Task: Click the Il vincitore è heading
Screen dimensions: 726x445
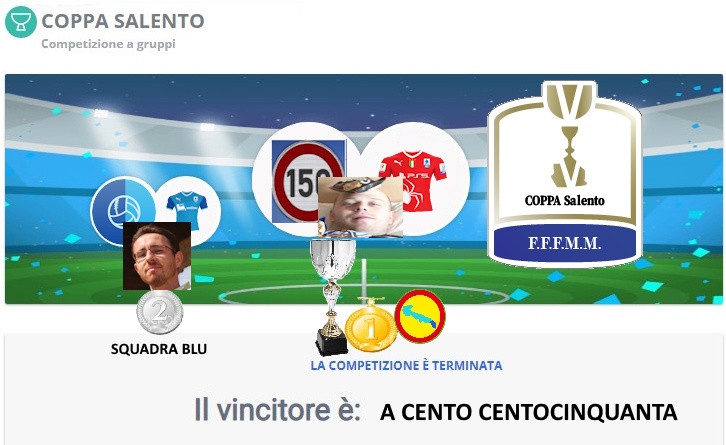Action: tap(277, 409)
